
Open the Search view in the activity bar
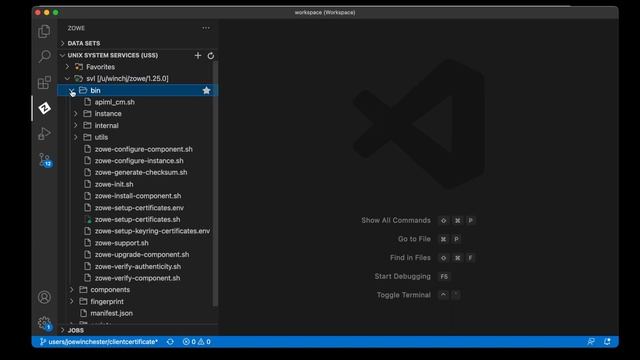tap(44, 56)
